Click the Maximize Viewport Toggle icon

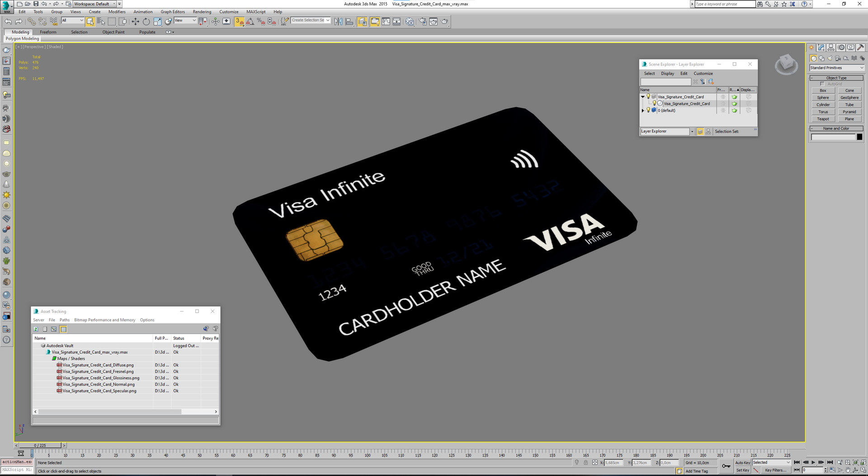point(863,470)
